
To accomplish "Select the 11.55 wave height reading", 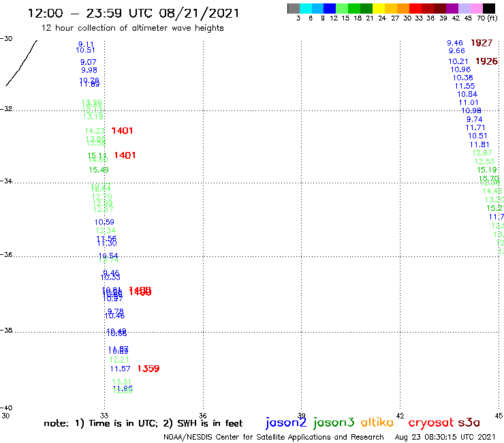I will (x=464, y=86).
